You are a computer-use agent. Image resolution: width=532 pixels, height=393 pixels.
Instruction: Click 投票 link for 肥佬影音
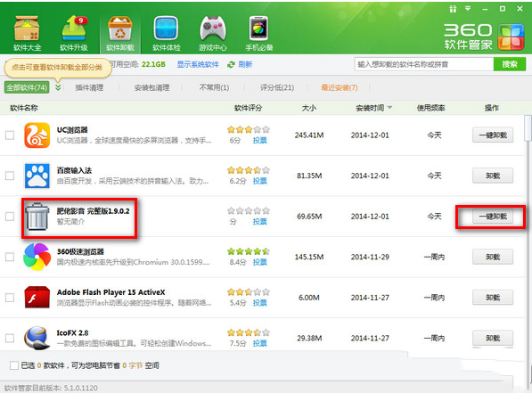pyautogui.click(x=259, y=222)
